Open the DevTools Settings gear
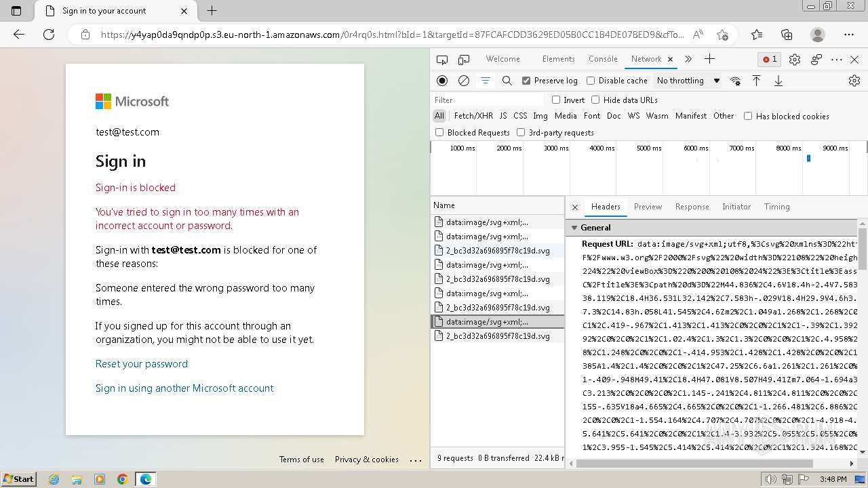The image size is (868, 488). coord(795,60)
